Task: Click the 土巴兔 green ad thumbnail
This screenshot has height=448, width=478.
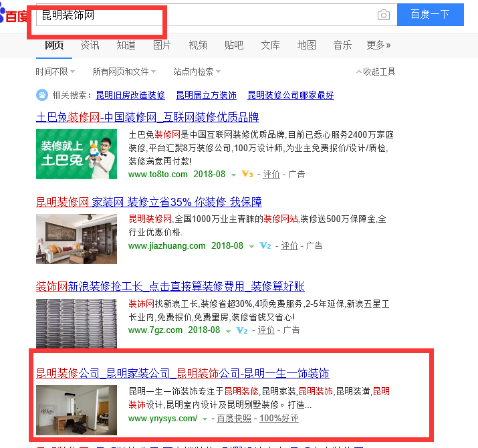Action: coord(76,154)
